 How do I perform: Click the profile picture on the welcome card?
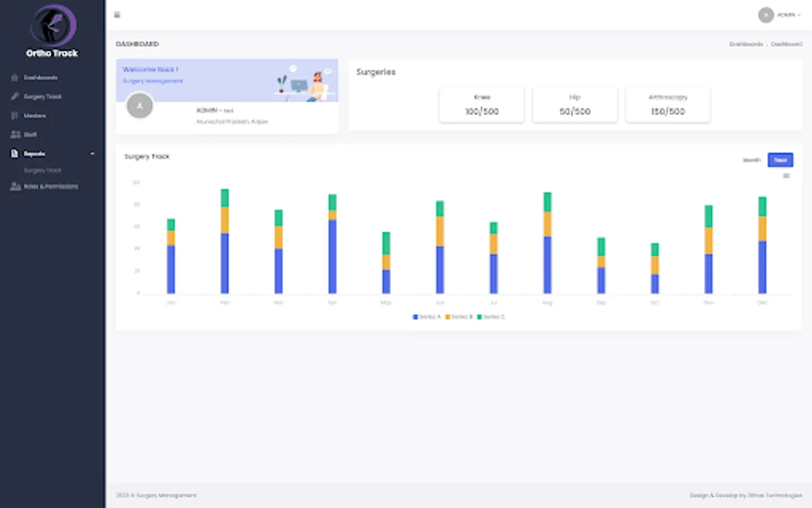point(140,106)
